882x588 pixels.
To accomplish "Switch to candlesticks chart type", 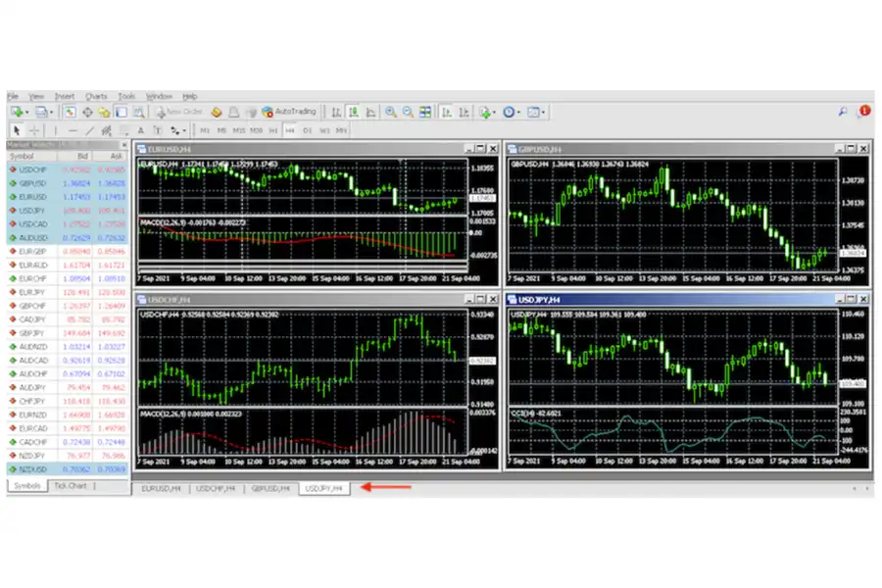I will [354, 112].
